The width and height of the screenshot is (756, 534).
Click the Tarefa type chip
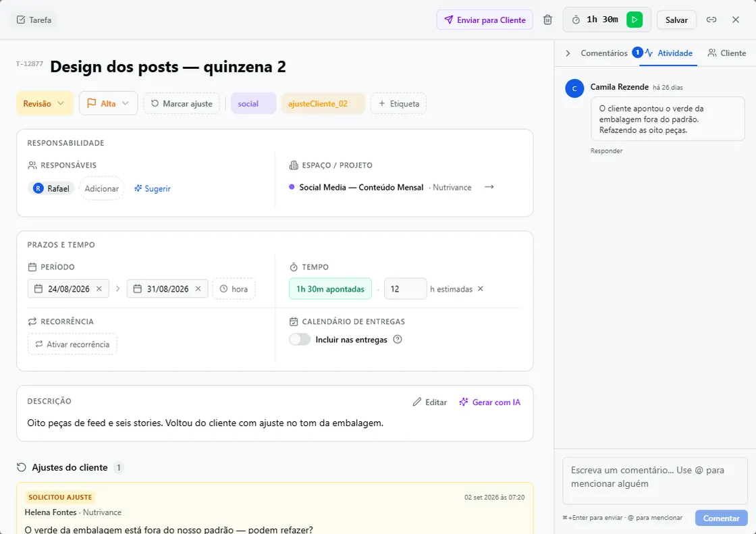(x=34, y=20)
